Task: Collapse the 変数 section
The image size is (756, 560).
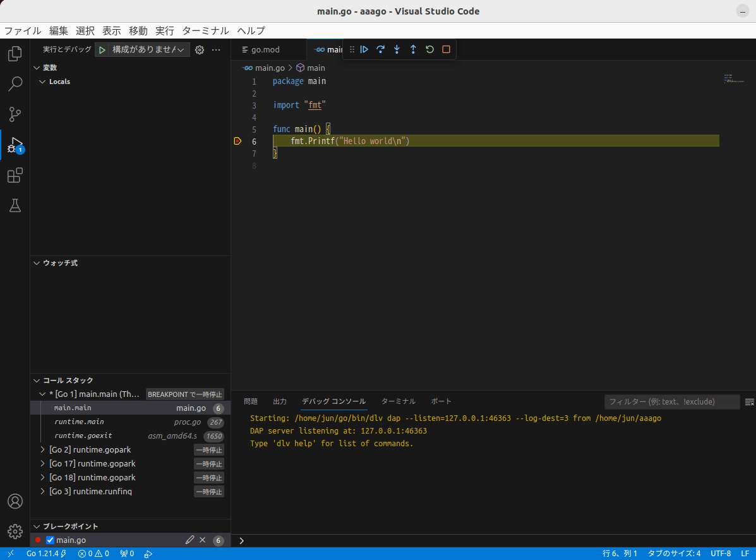Action: pyautogui.click(x=37, y=68)
